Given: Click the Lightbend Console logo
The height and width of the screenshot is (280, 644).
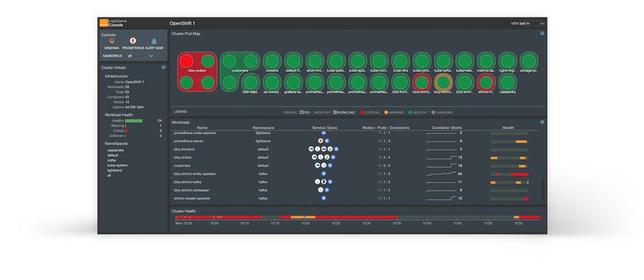Looking at the screenshot, I should 111,23.
